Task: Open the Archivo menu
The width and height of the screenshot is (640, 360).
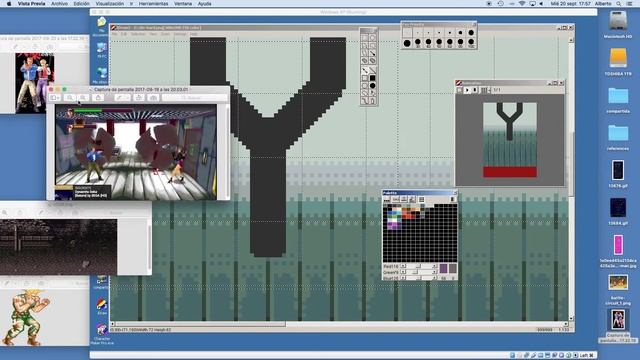Action: point(59,3)
